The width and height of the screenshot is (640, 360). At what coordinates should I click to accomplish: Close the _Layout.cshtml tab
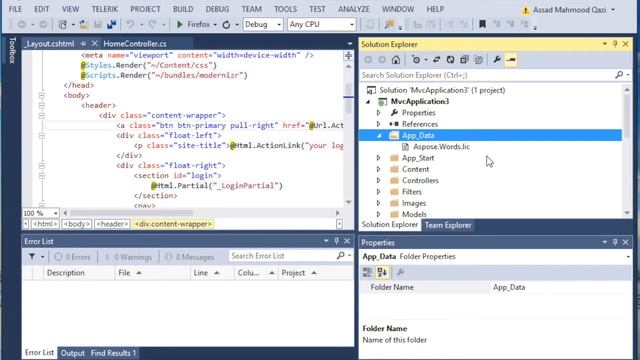point(95,43)
